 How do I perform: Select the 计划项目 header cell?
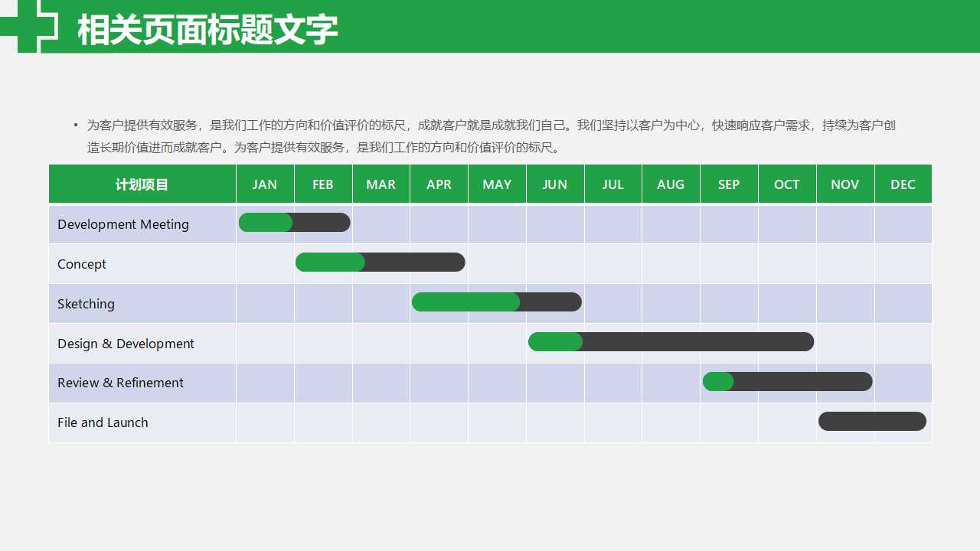(142, 184)
